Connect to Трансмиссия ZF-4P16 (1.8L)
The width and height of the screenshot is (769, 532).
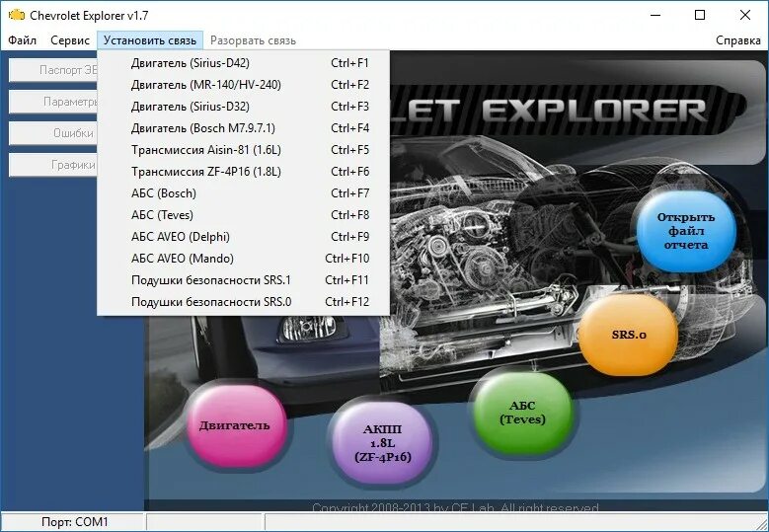click(243, 172)
